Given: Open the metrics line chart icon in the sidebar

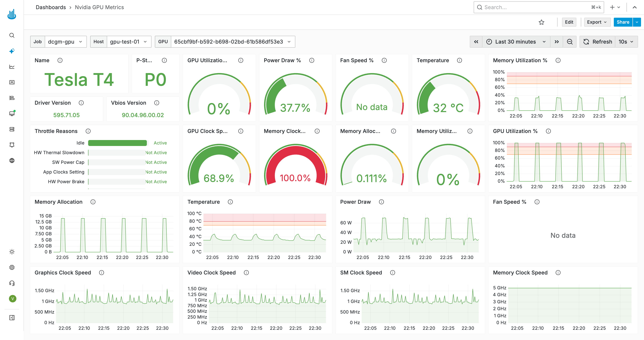Looking at the screenshot, I should (12, 67).
